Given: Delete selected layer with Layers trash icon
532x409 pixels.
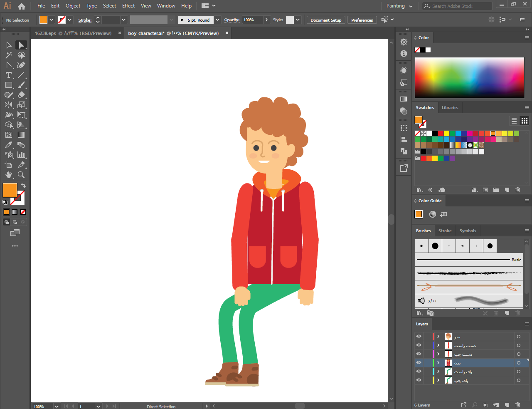Looking at the screenshot, I should pyautogui.click(x=517, y=405).
